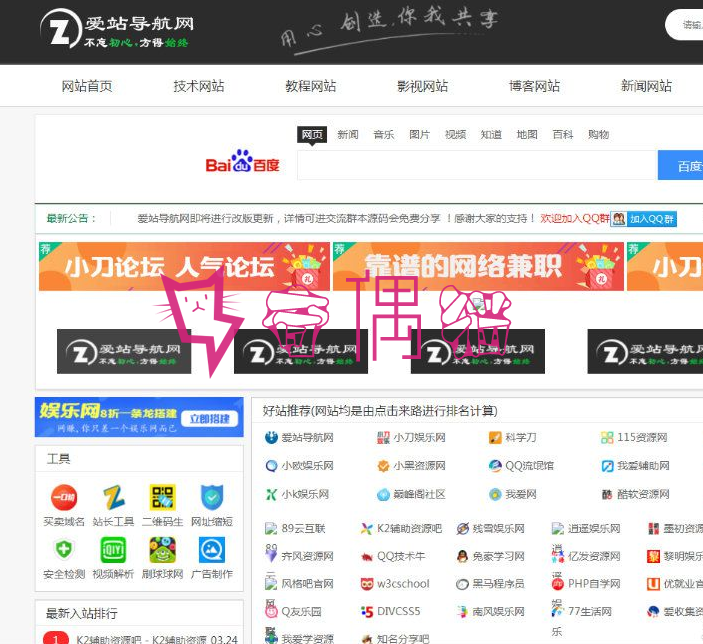Open rank 1 K2辅助资源吧 entry

(x=141, y=640)
